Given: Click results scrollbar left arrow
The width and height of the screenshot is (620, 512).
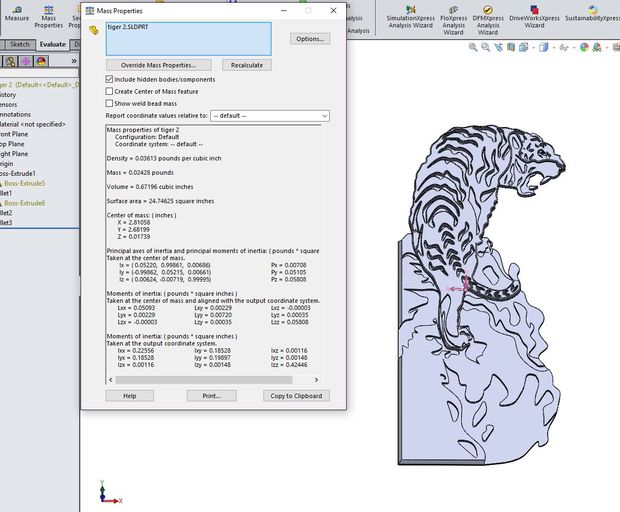Looking at the screenshot, I should click(x=110, y=380).
